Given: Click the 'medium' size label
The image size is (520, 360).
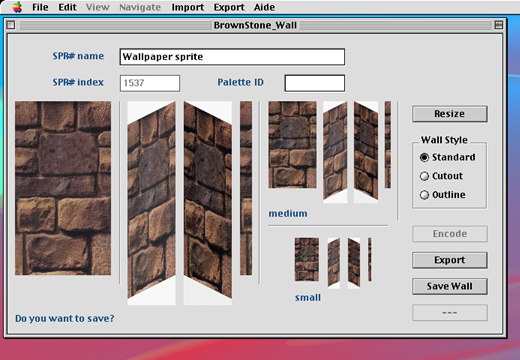Looking at the screenshot, I should (288, 213).
